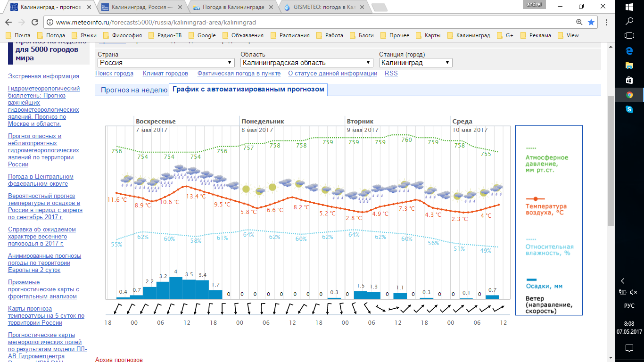
Task: Click the zoom magnifier icon in address bar
Action: (x=579, y=22)
